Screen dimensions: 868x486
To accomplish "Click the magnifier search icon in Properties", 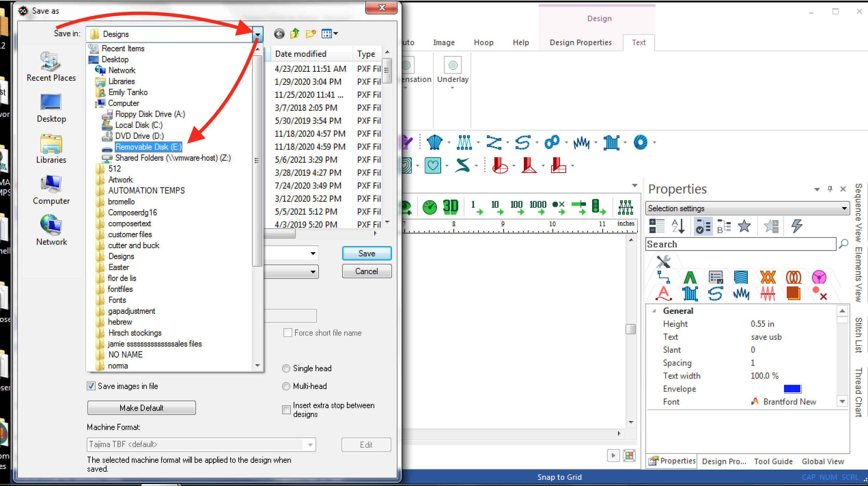I will tap(843, 244).
